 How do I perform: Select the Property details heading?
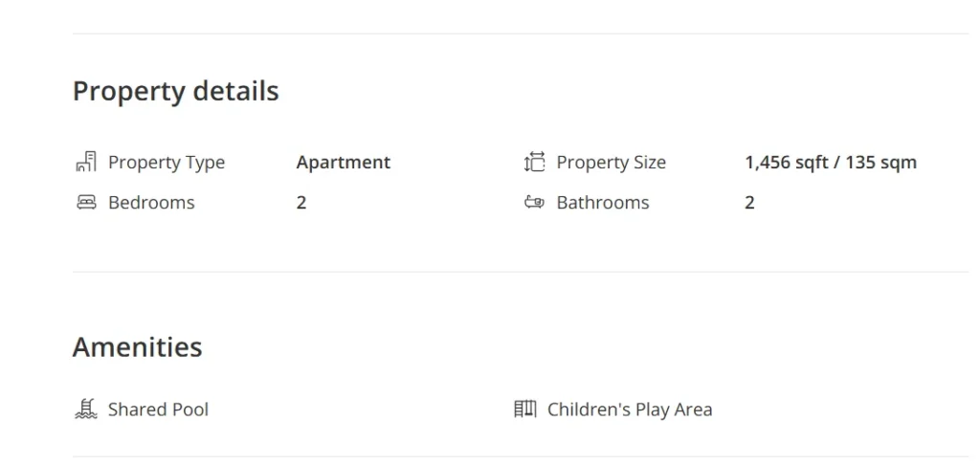pos(176,91)
